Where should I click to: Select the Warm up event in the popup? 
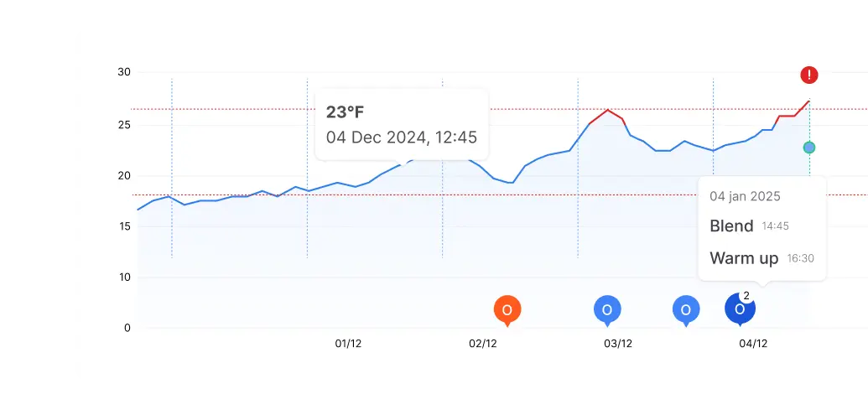pos(744,258)
